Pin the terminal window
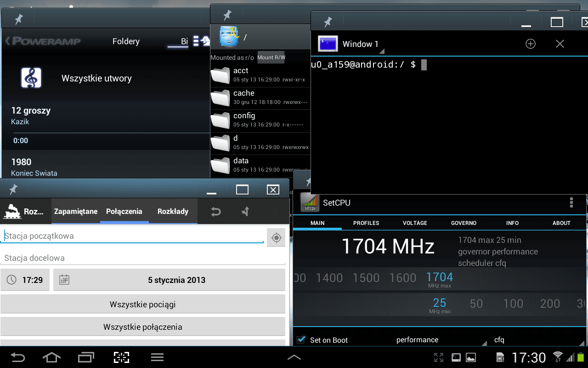This screenshot has height=368, width=588. coord(328,22)
